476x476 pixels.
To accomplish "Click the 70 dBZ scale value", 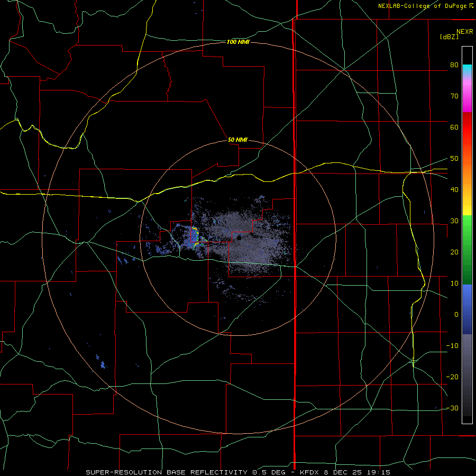I will (x=454, y=96).
